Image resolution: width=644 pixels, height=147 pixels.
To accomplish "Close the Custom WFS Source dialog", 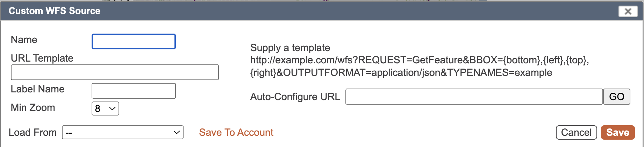I will pyautogui.click(x=628, y=12).
